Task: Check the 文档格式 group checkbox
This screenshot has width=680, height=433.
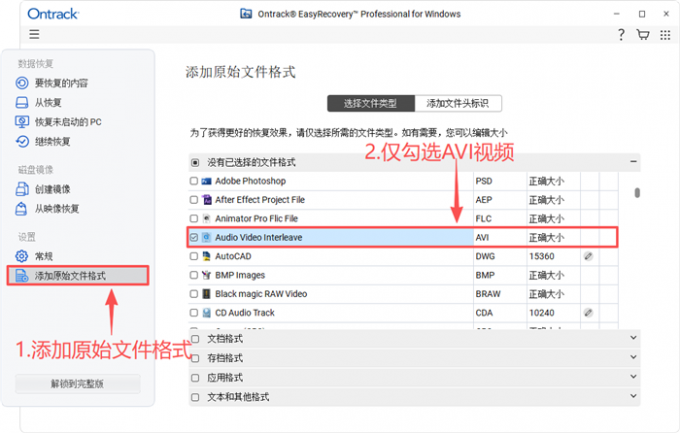Action: pos(195,339)
